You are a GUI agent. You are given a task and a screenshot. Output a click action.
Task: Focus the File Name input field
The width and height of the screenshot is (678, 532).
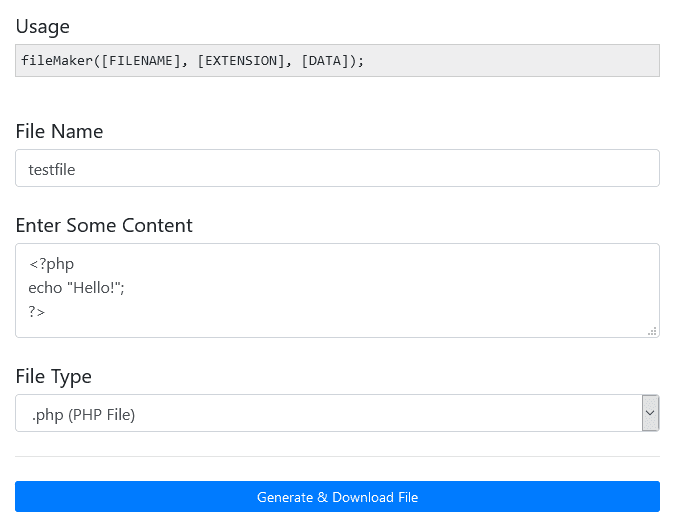pyautogui.click(x=337, y=168)
